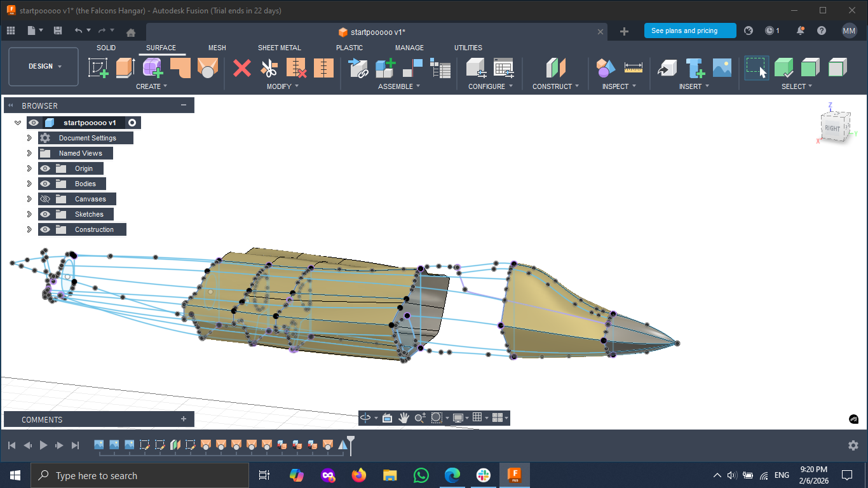Click the Insert Canvas image icon

722,67
